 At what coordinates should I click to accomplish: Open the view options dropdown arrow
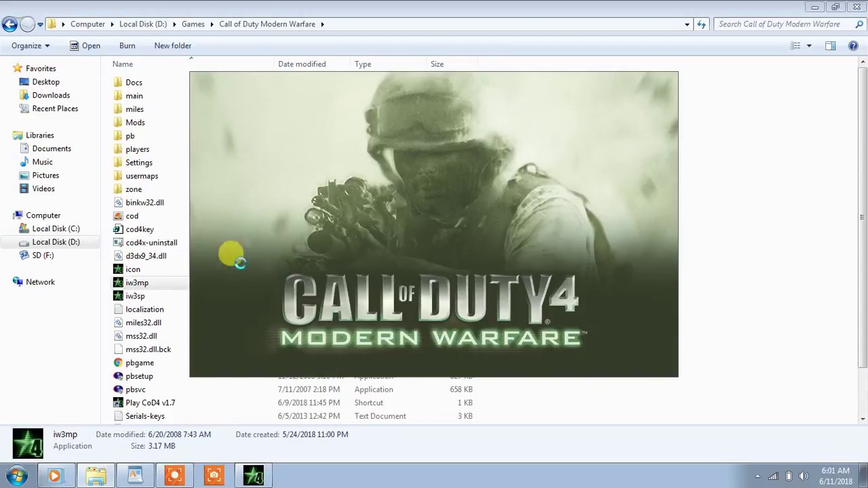tap(809, 45)
